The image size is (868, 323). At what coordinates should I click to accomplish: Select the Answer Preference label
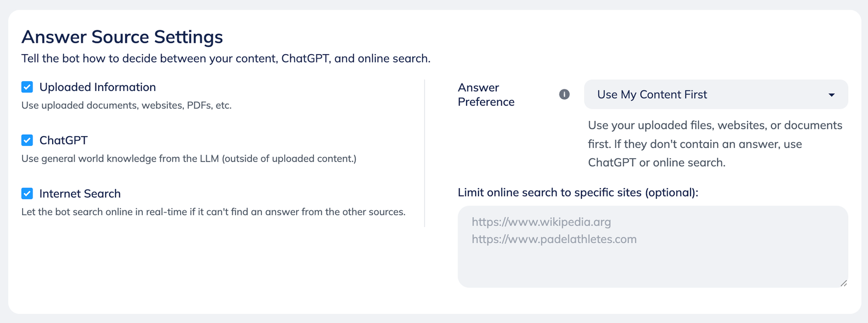[x=486, y=94]
